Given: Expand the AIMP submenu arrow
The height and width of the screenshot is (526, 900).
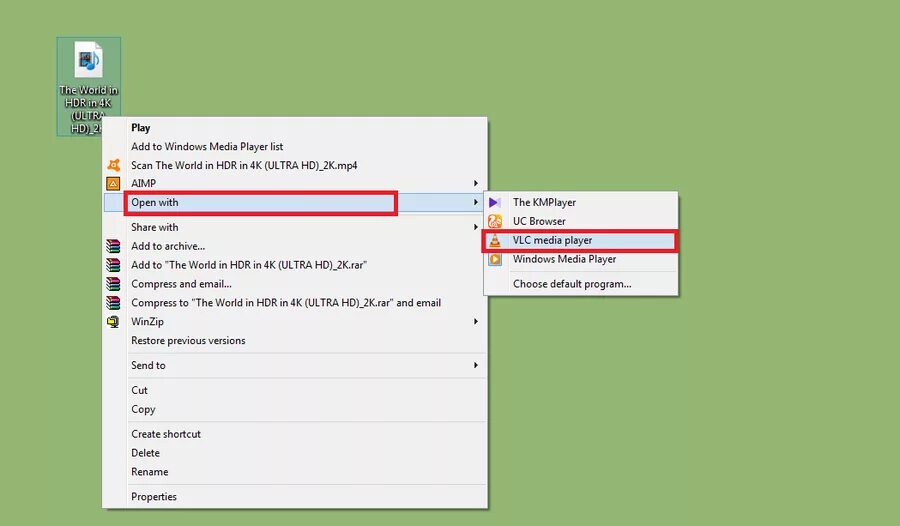Looking at the screenshot, I should click(475, 183).
